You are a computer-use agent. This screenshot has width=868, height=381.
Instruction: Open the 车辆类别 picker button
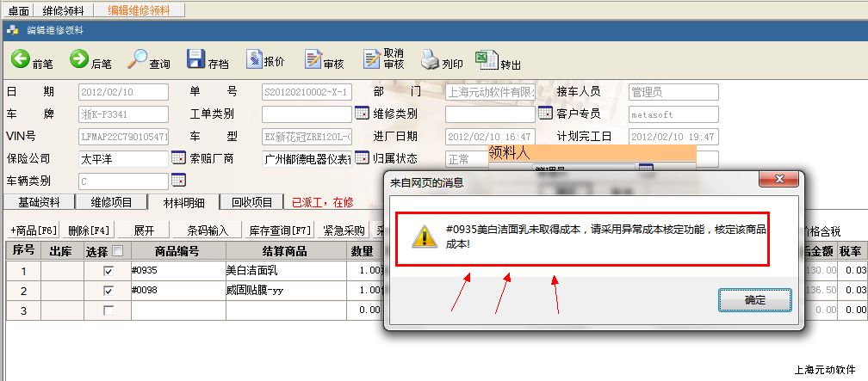pos(178,180)
